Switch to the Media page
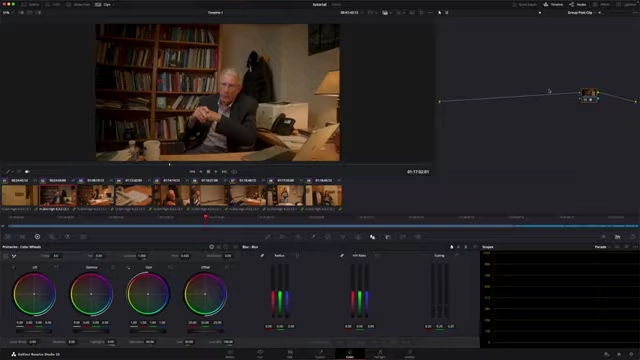The image size is (640, 360). tap(230, 354)
